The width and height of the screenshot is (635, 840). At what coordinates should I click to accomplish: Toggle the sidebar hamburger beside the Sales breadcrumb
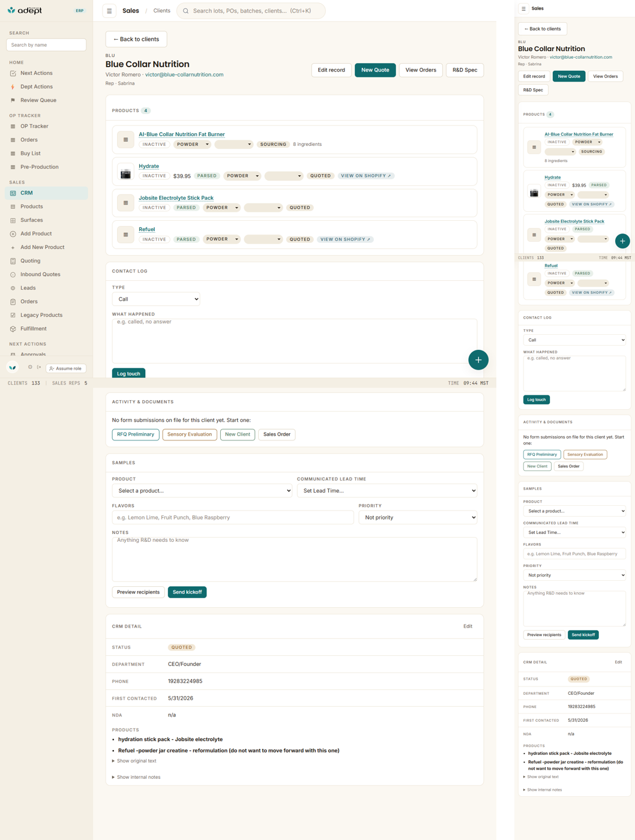pyautogui.click(x=109, y=11)
